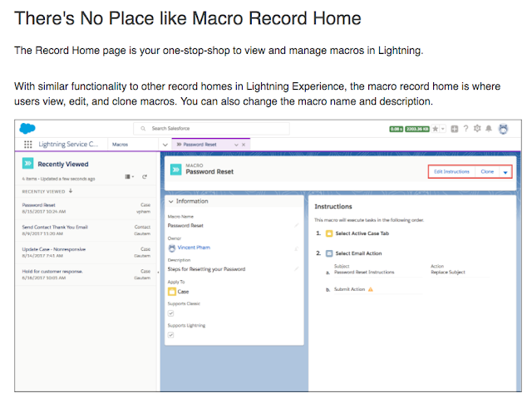Open the global actions plus icon

click(x=455, y=129)
